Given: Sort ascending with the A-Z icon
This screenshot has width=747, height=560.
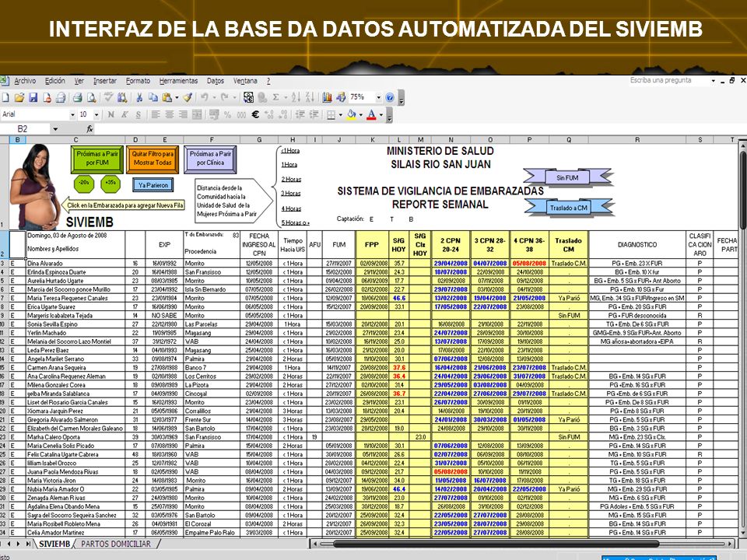Looking at the screenshot, I should point(296,98).
